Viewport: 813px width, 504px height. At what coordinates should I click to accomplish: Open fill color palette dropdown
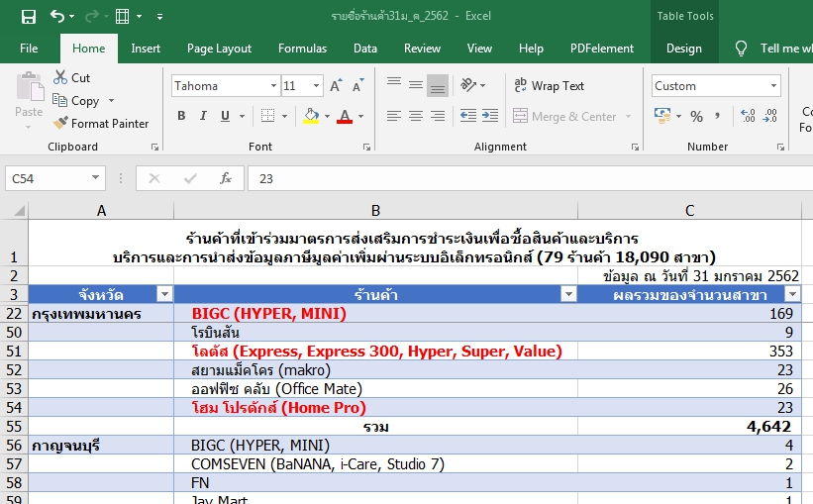coord(327,116)
